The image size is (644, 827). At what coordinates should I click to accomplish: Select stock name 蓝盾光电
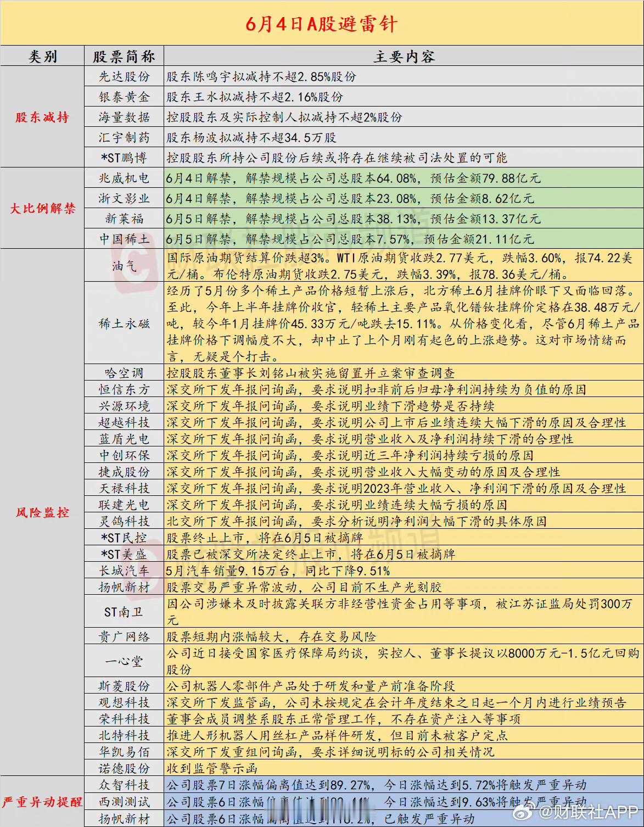pos(124,439)
